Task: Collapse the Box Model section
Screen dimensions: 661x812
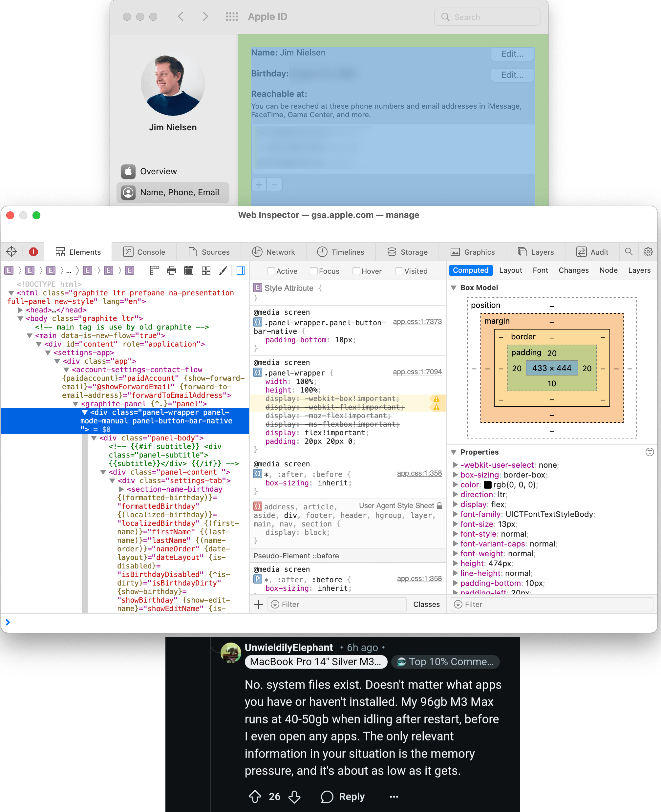Action: click(x=454, y=288)
